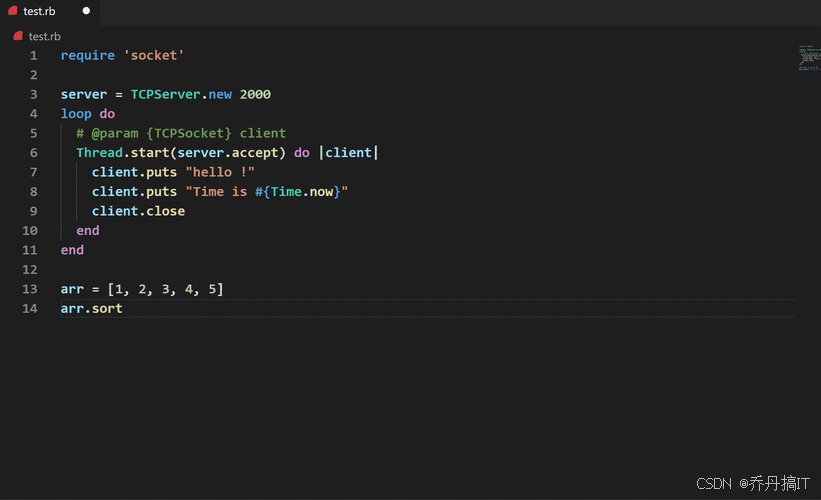Click 'client.puts' on line 7
Screen dimensions: 821x500
coord(135,172)
